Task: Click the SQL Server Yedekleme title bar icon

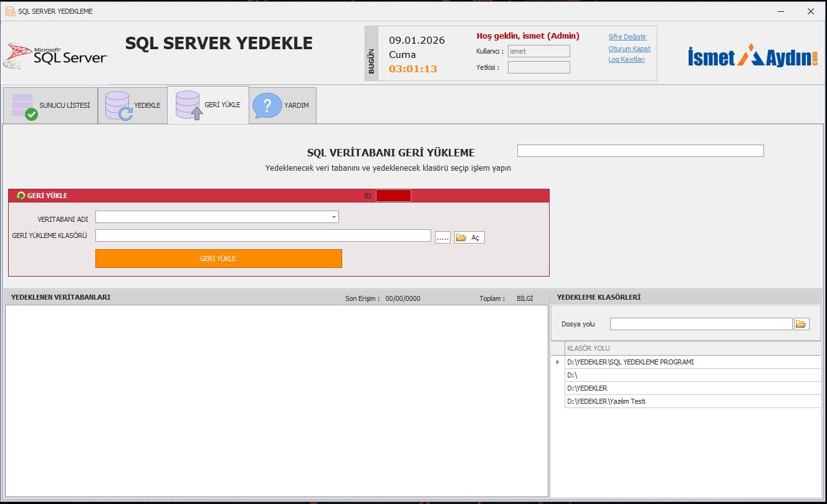Action: coord(10,11)
